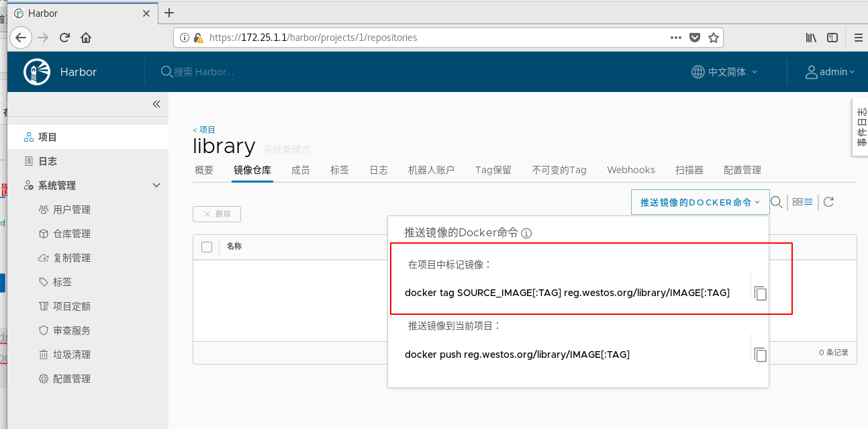Screen dimensions: 868x429
Task: Open the 标签 project tab
Action: tap(340, 170)
